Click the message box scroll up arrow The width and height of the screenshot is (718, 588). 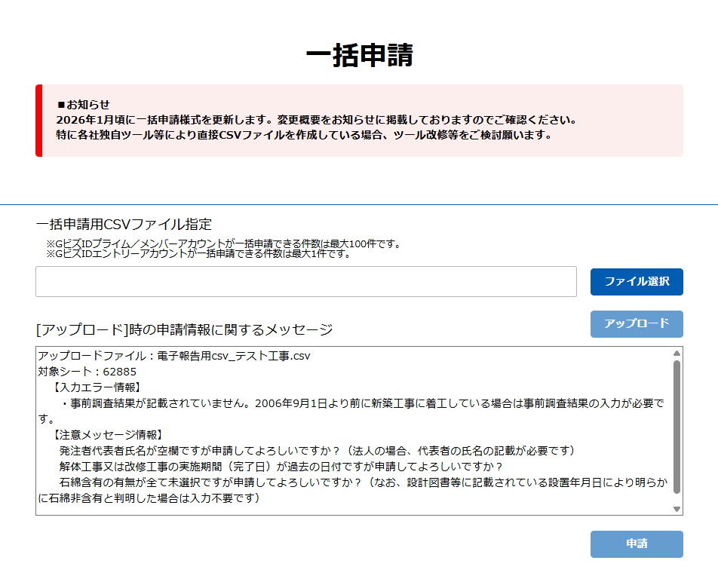tap(677, 353)
